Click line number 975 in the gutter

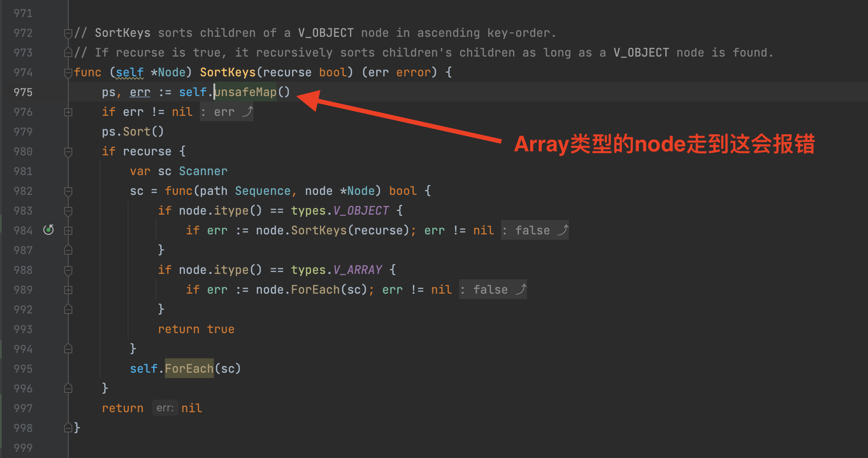[x=24, y=92]
